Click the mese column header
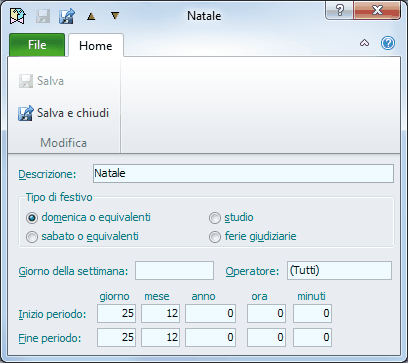Screen dimensions: 408x363 click(x=157, y=296)
